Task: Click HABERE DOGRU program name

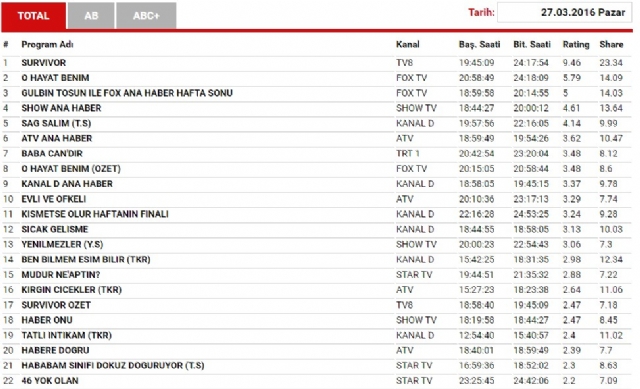Action: click(x=55, y=350)
